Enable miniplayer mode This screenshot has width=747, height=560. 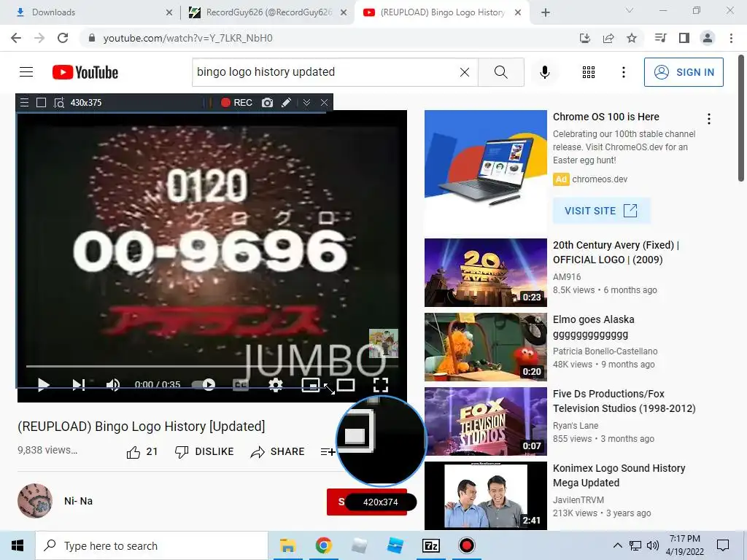point(311,385)
